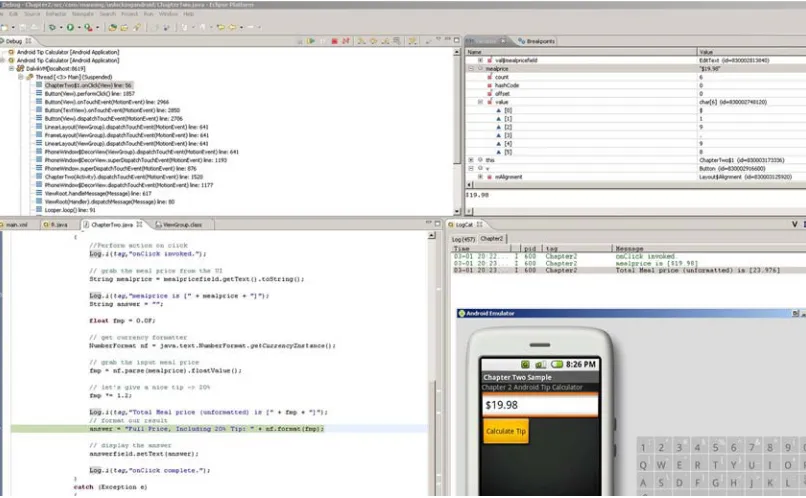Open the Run menu
The width and height of the screenshot is (806, 498).
click(149, 14)
